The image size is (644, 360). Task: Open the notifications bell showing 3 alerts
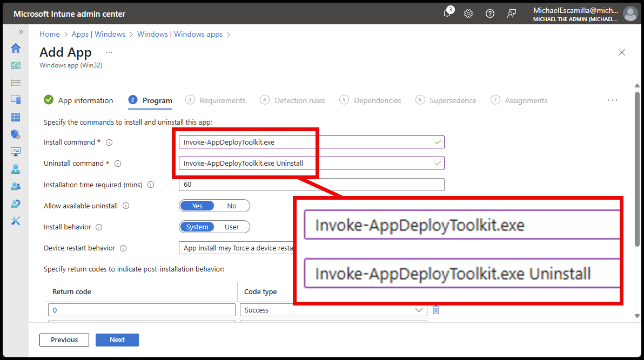coord(446,13)
